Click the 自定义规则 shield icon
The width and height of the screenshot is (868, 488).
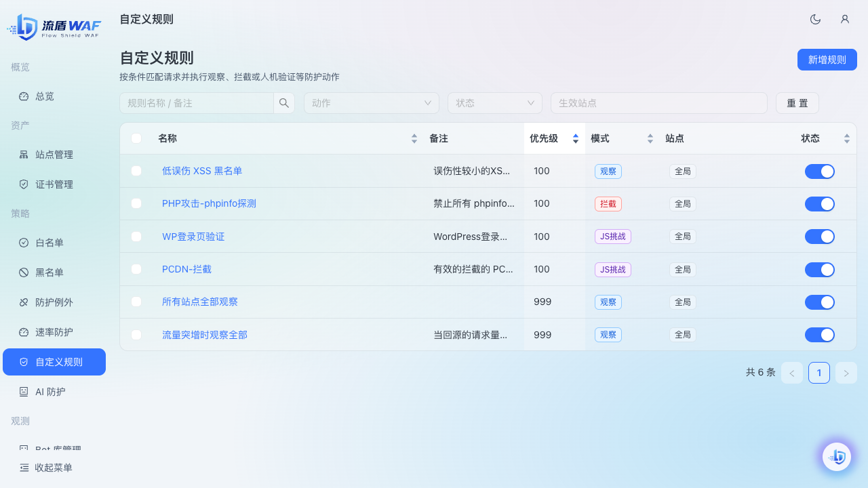[x=24, y=362]
